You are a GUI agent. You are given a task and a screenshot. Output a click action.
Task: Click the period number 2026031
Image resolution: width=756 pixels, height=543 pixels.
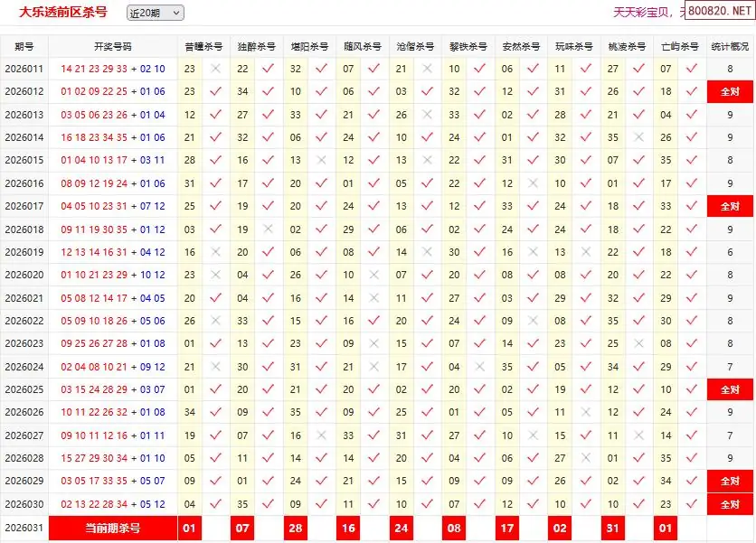[x=24, y=528]
